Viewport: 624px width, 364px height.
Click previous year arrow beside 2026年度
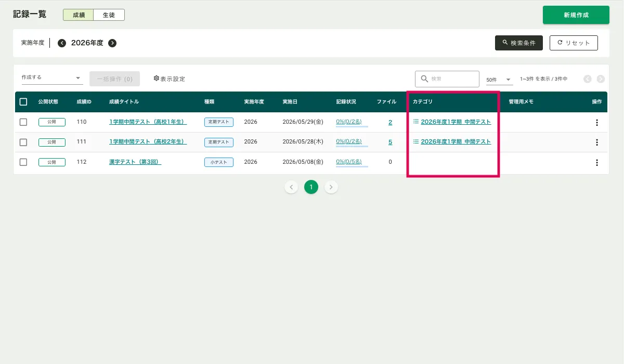point(62,43)
